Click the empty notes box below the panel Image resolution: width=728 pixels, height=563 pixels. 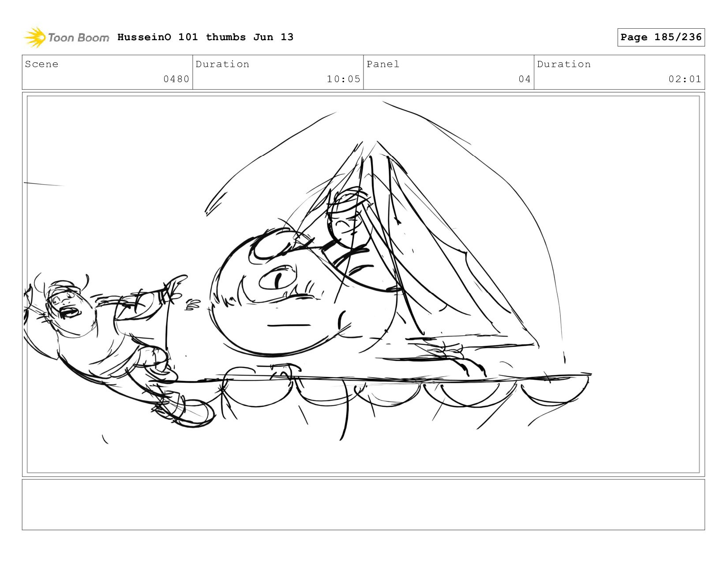point(363,505)
